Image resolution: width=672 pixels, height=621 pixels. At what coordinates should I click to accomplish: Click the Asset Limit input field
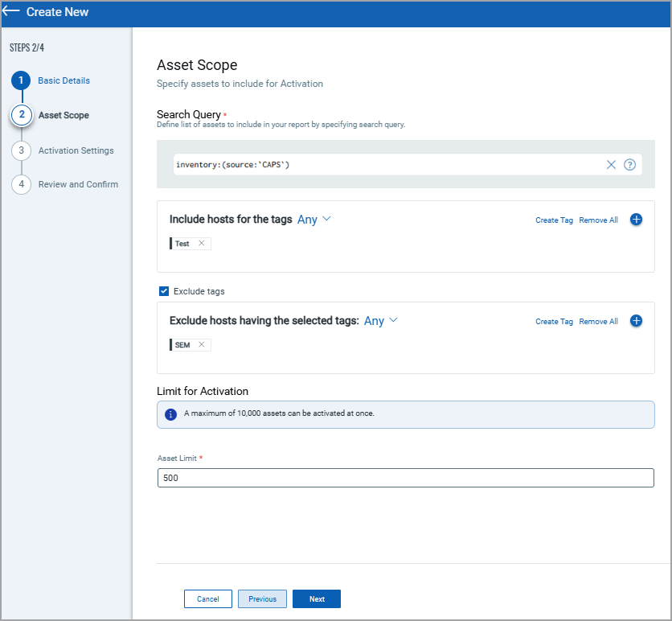(x=405, y=478)
